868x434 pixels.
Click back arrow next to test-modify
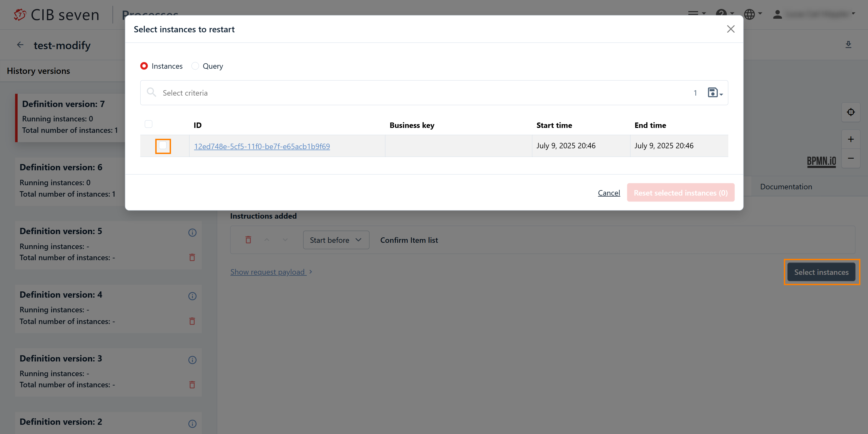click(x=20, y=45)
